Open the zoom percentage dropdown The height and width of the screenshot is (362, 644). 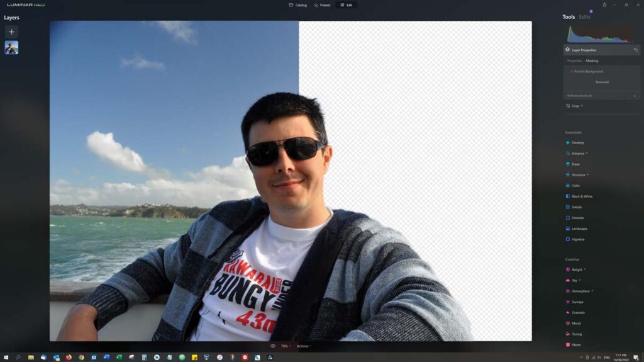point(286,346)
